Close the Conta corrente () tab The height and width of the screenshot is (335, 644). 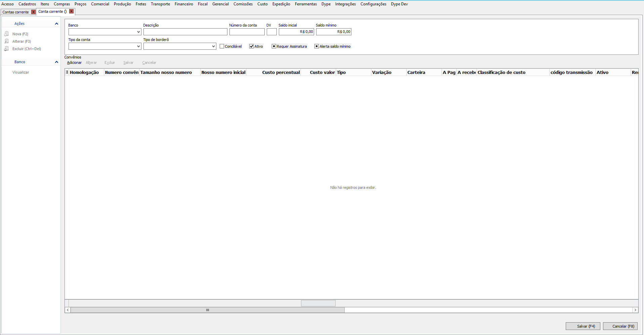click(x=71, y=11)
